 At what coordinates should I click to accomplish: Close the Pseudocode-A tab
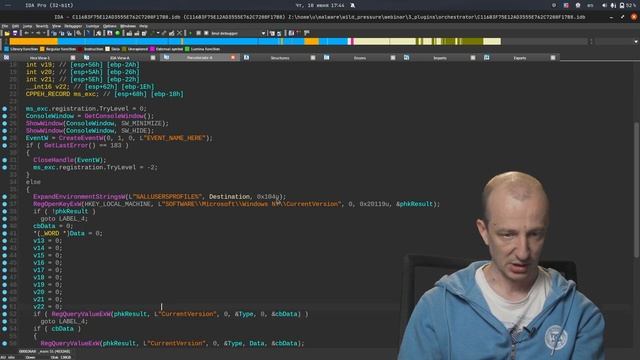pos(233,58)
